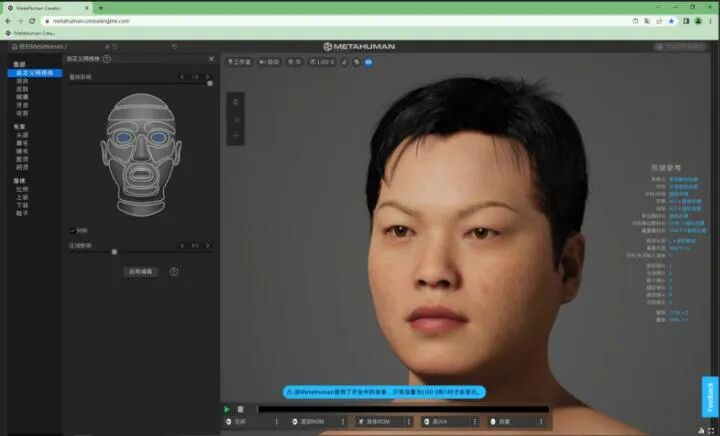This screenshot has width=720, height=436.
Task: Click the pencil rename icon in header
Action: [107, 46]
